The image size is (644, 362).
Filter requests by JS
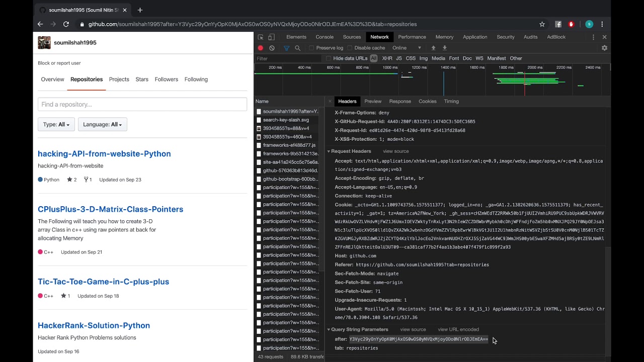(x=399, y=58)
